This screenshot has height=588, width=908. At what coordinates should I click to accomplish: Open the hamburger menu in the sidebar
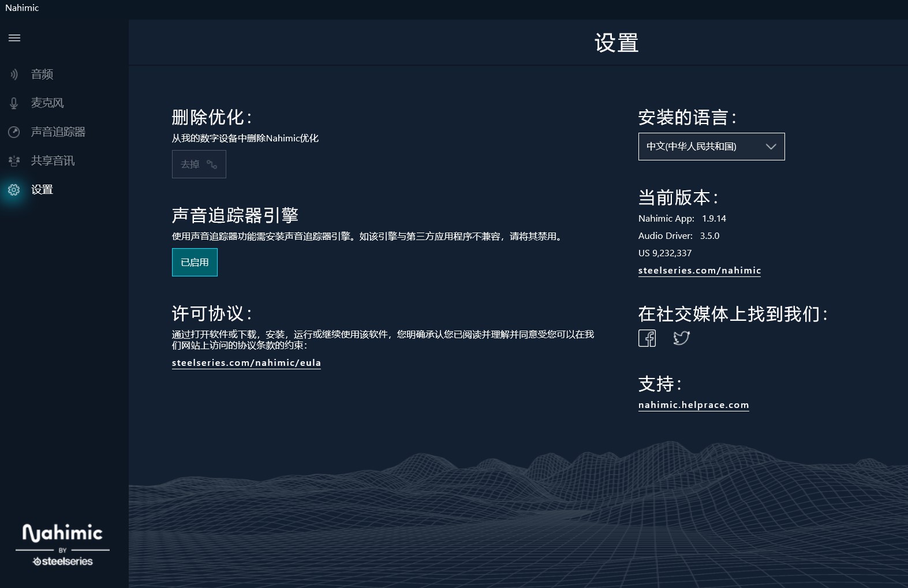14,38
